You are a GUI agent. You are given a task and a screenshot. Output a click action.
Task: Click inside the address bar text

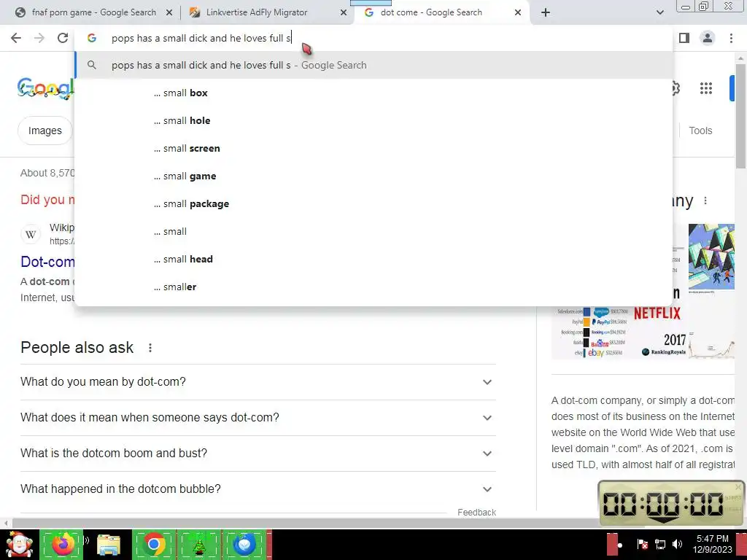201,38
